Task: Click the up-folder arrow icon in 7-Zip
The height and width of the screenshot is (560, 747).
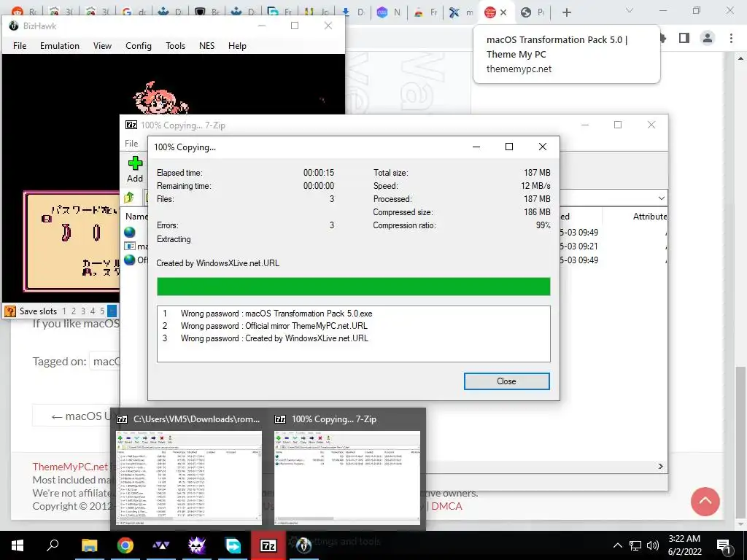Action: tap(129, 197)
